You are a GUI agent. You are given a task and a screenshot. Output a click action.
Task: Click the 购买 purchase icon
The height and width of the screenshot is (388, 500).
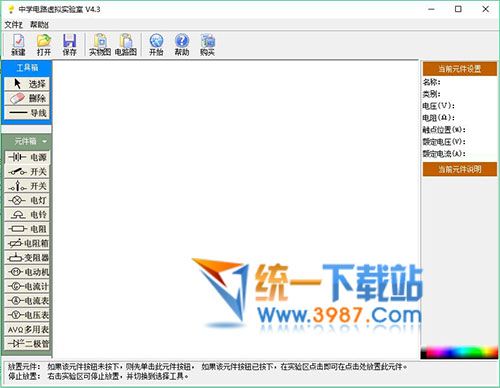coord(207,45)
